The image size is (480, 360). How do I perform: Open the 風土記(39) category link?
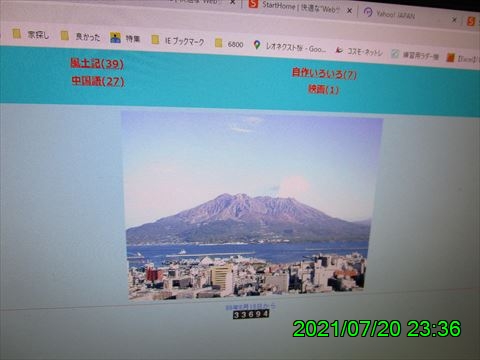click(97, 63)
